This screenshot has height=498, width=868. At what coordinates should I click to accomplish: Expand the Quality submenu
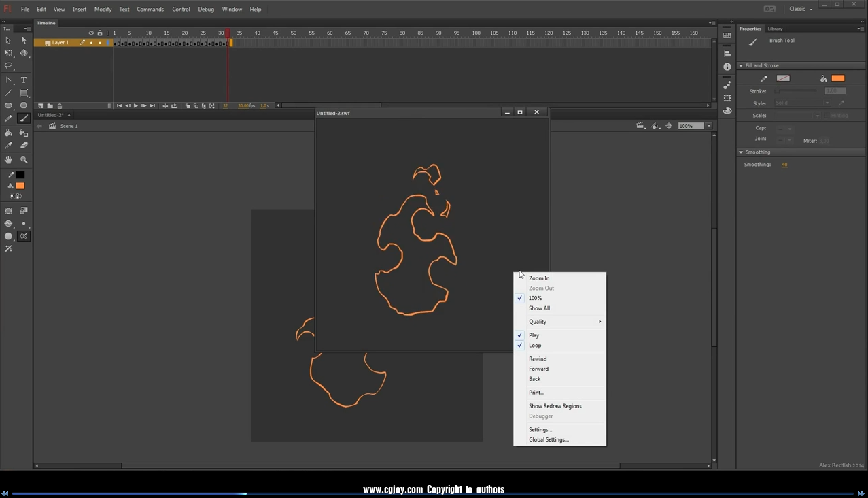[x=559, y=322]
